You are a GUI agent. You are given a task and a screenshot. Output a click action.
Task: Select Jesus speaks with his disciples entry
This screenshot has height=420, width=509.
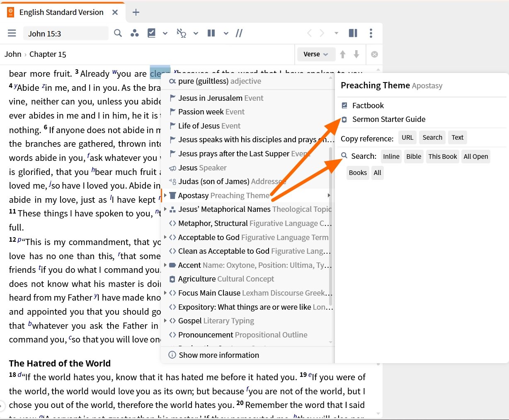[x=247, y=140]
